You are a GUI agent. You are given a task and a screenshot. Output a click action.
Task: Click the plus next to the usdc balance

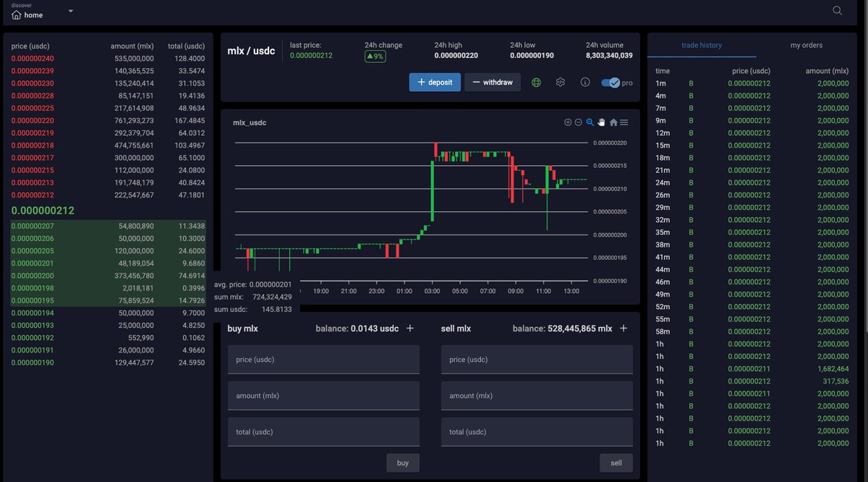point(409,328)
